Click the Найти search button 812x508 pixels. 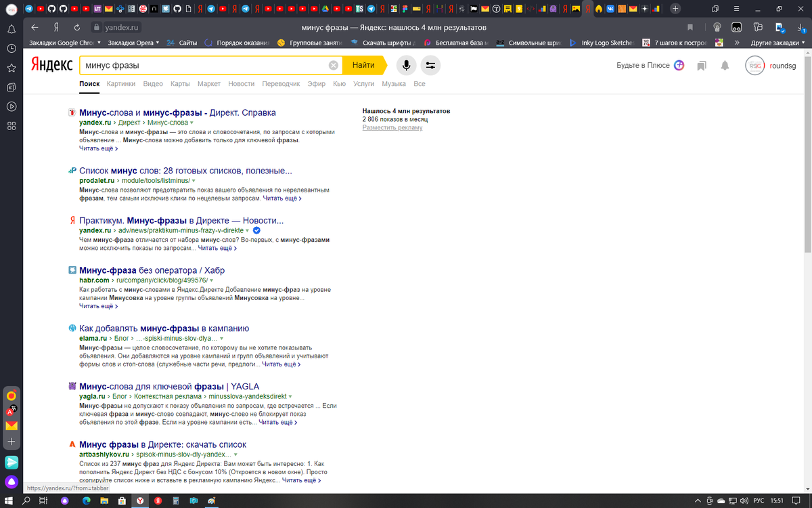coord(363,66)
